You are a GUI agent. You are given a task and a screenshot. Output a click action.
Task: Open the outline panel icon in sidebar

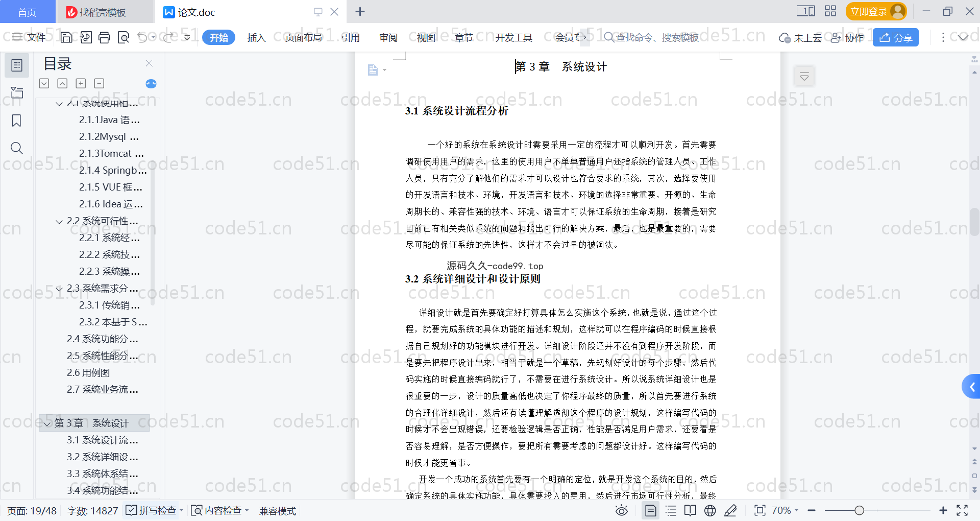coord(17,65)
